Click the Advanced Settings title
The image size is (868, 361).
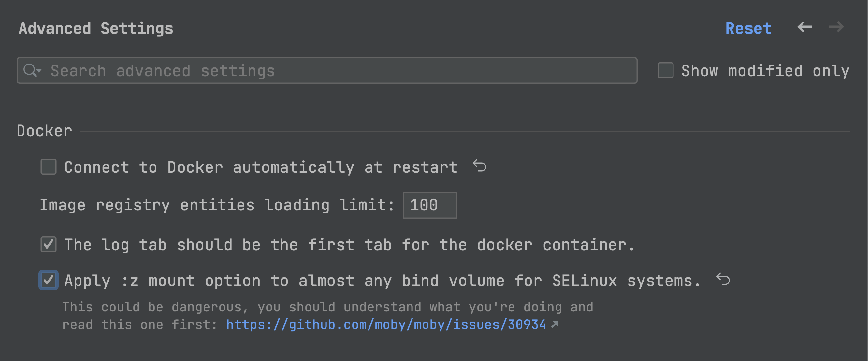point(96,29)
